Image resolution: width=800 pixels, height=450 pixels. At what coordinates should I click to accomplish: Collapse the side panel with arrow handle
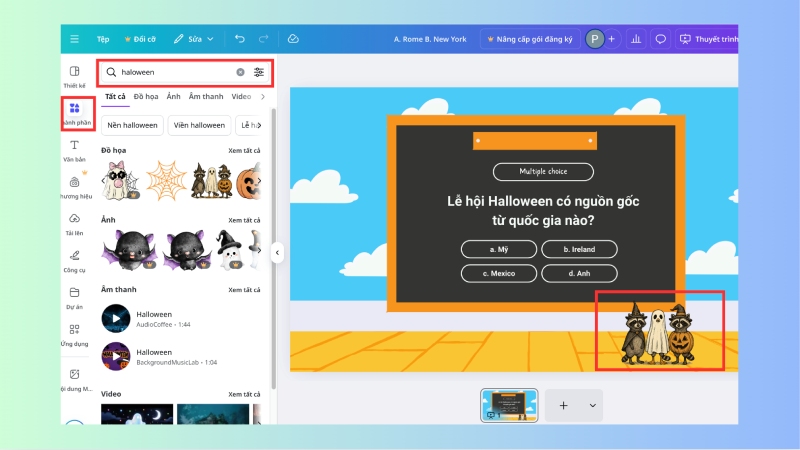277,253
